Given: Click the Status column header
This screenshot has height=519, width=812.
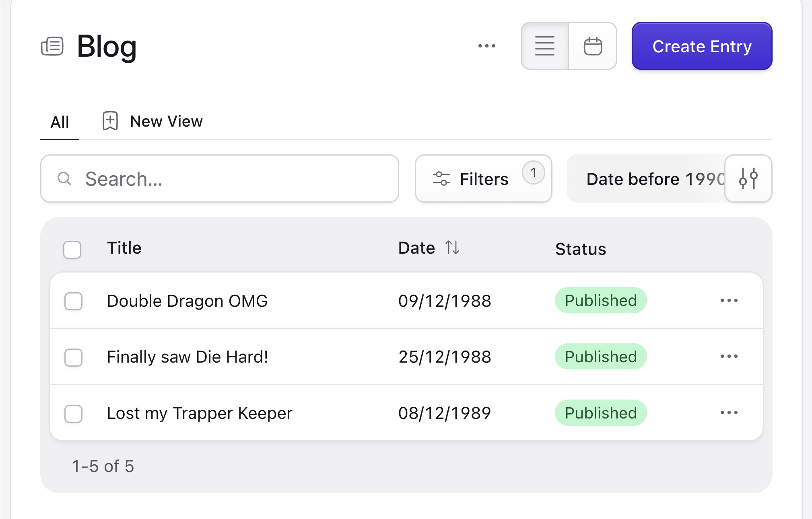Looking at the screenshot, I should tap(581, 249).
